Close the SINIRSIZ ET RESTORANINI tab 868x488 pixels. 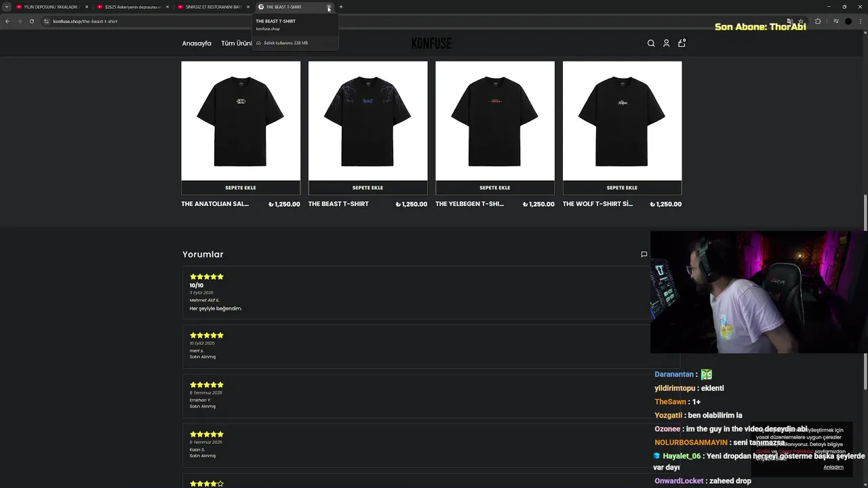[248, 7]
